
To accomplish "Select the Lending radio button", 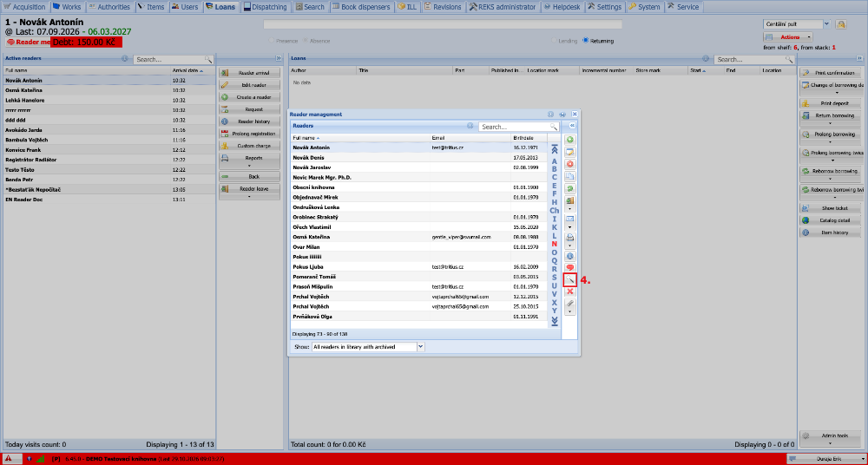I will pyautogui.click(x=554, y=41).
